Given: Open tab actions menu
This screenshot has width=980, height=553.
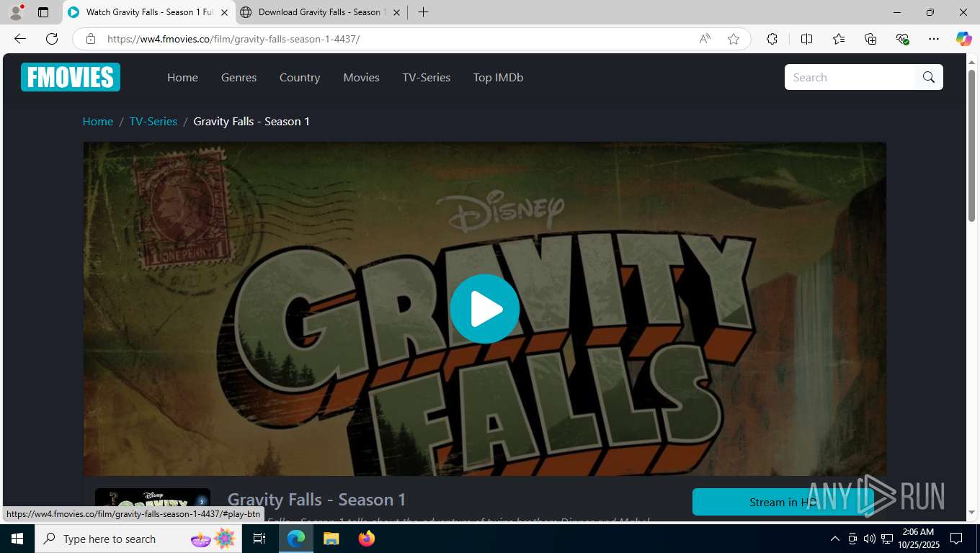Looking at the screenshot, I should pos(43,12).
